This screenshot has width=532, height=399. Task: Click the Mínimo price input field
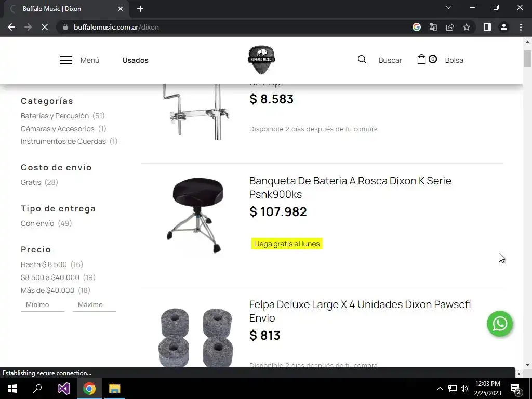click(43, 304)
